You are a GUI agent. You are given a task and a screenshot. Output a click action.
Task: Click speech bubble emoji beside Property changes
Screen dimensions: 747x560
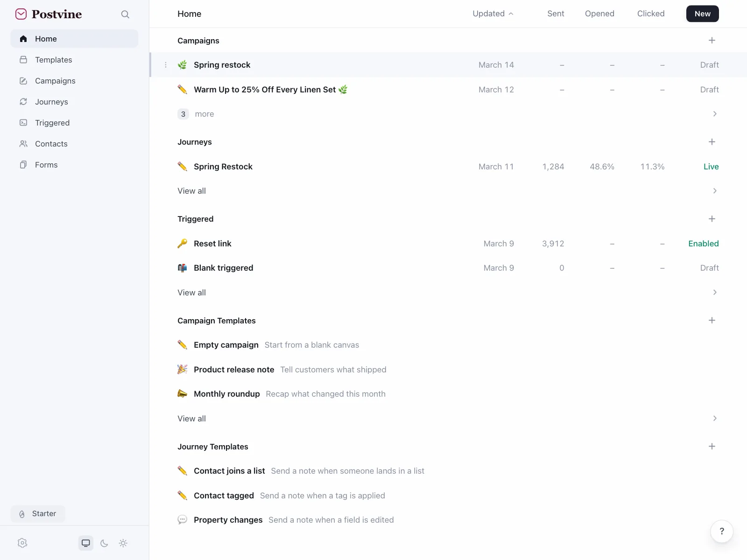pos(183,520)
